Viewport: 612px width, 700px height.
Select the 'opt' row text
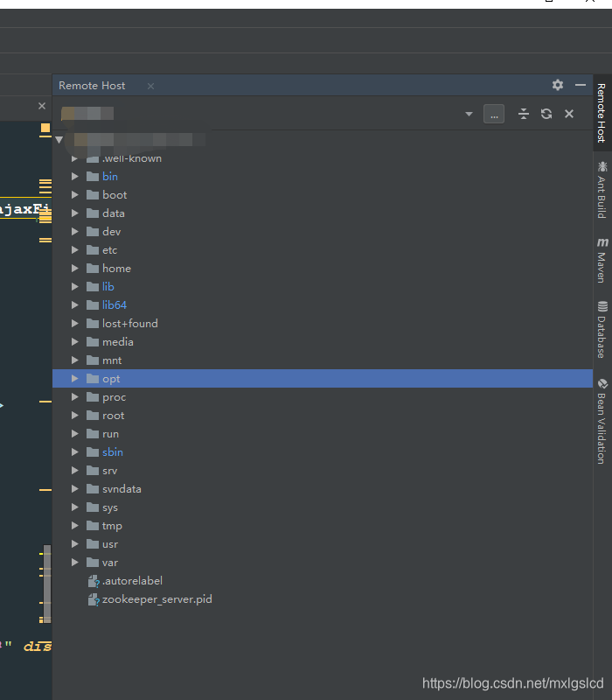(x=111, y=380)
